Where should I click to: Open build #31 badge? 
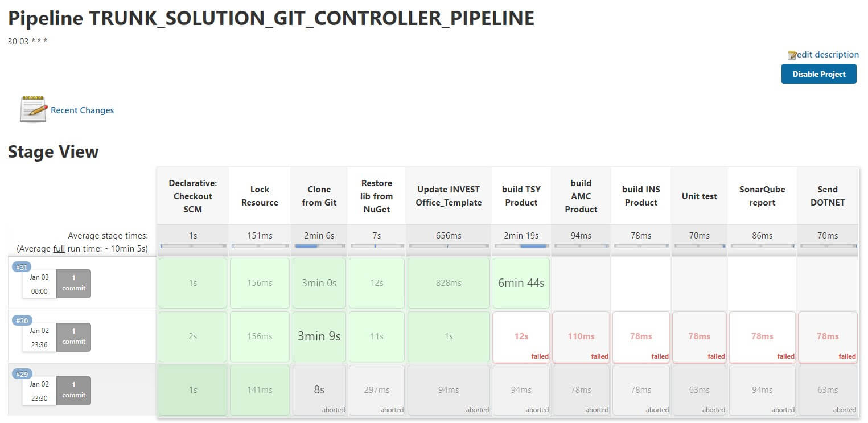point(22,267)
